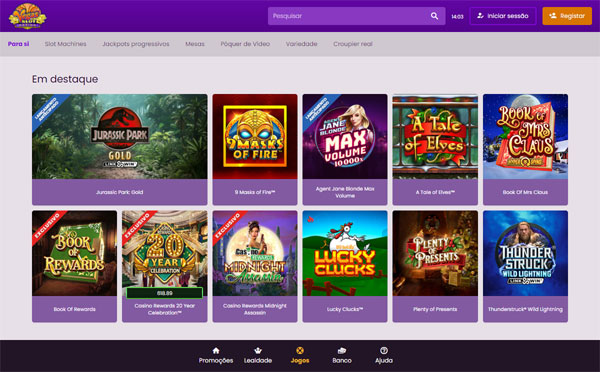The image size is (600, 372).
Task: Click the Lucky Clucks title label
Action: 345,309
